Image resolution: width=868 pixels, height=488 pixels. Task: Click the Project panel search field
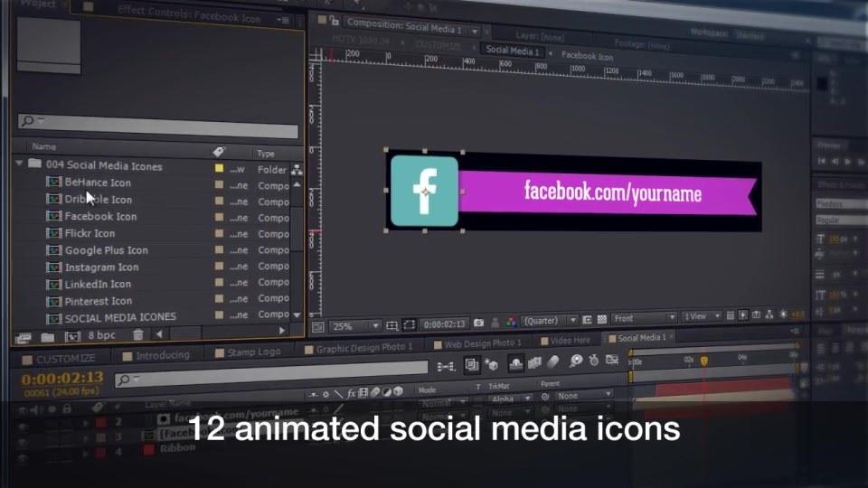[157, 126]
